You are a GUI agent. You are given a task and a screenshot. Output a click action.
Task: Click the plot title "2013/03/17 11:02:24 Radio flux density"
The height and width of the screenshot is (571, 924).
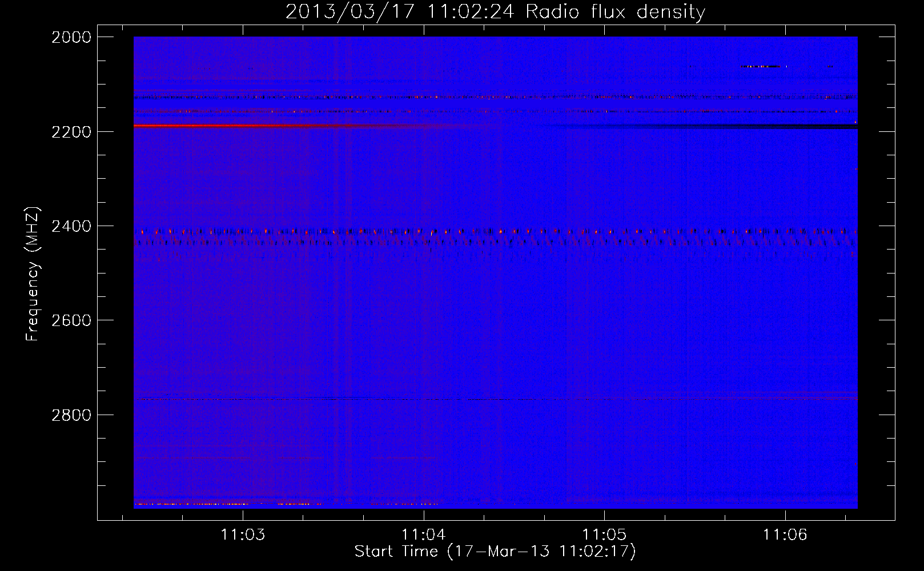[x=495, y=12]
